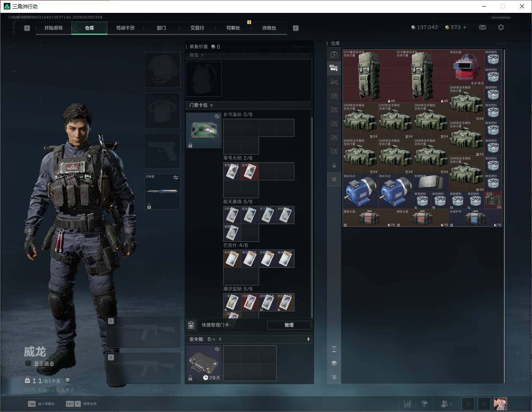532x412 pixels.
Task: Open the settings gear in top bar
Action: tap(501, 27)
